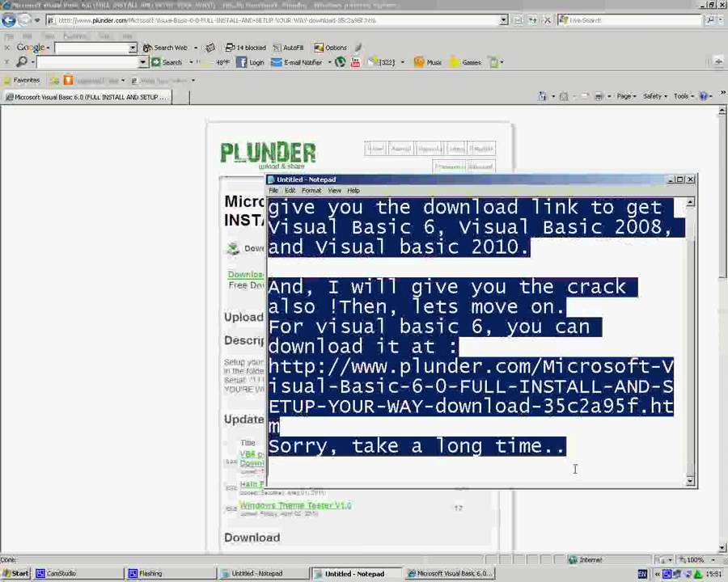
Task: Click the Live Search input box
Action: [x=630, y=20]
